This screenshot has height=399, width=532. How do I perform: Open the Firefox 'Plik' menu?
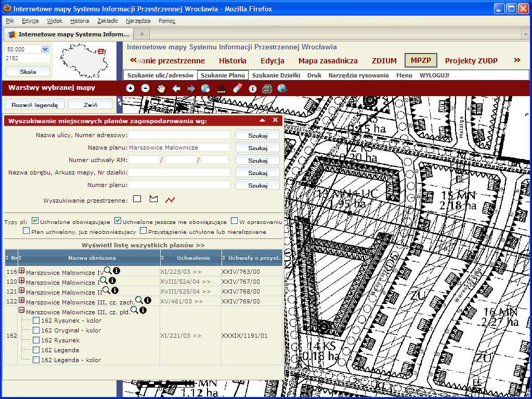[10, 21]
